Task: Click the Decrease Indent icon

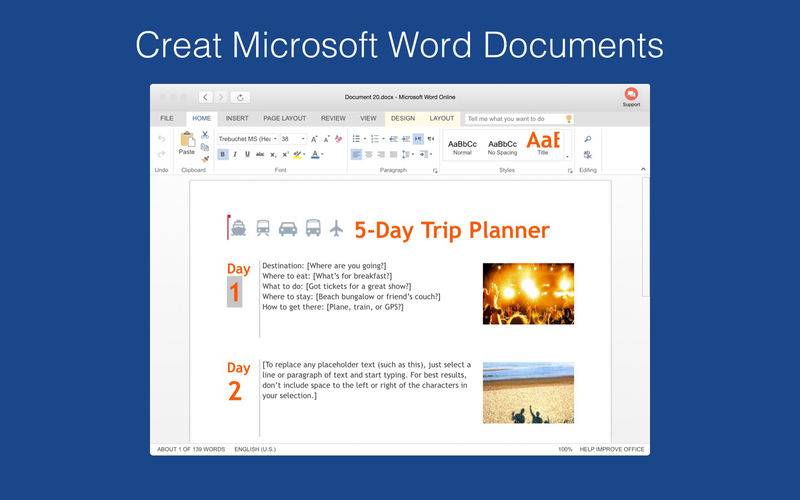Action: pos(393,139)
